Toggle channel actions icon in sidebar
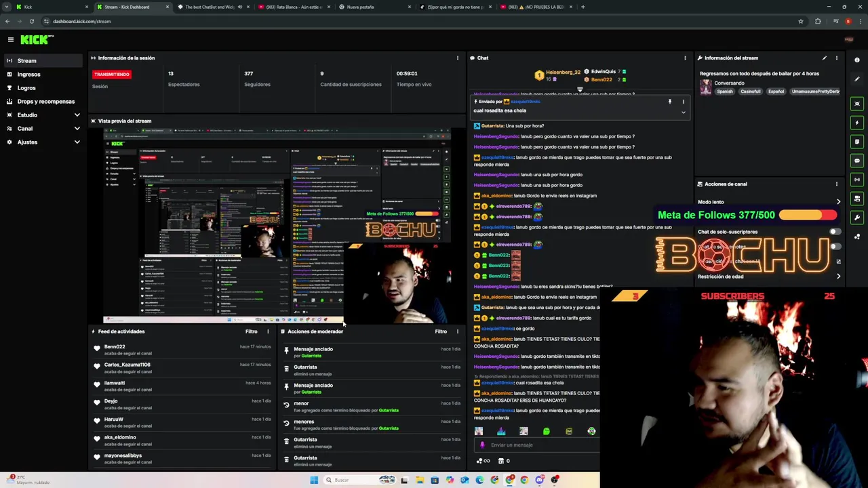868x488 pixels. point(857,199)
